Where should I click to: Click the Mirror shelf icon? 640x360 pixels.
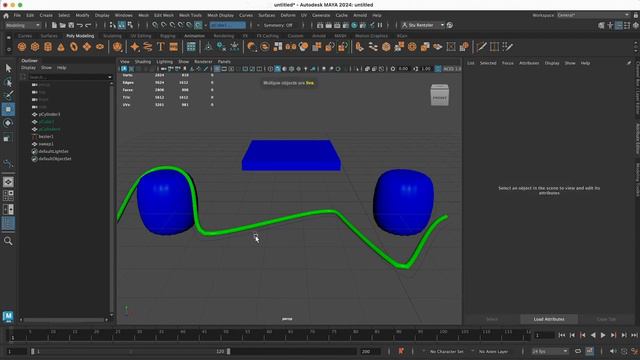[291, 47]
